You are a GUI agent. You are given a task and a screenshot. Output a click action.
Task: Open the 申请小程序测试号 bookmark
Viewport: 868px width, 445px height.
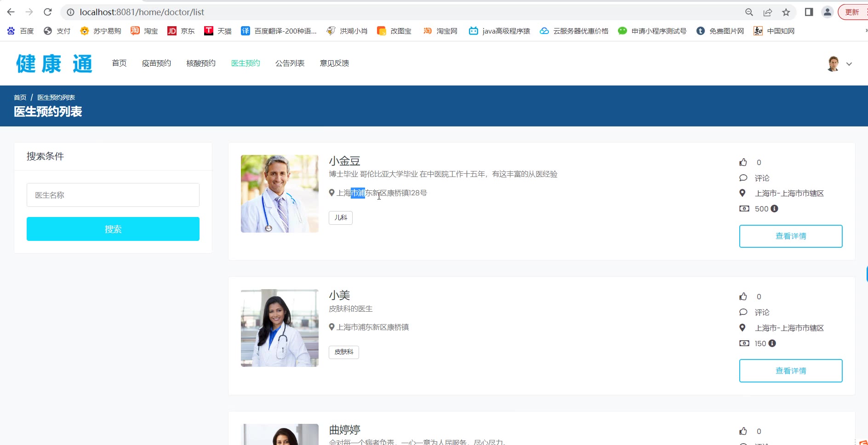(x=652, y=31)
